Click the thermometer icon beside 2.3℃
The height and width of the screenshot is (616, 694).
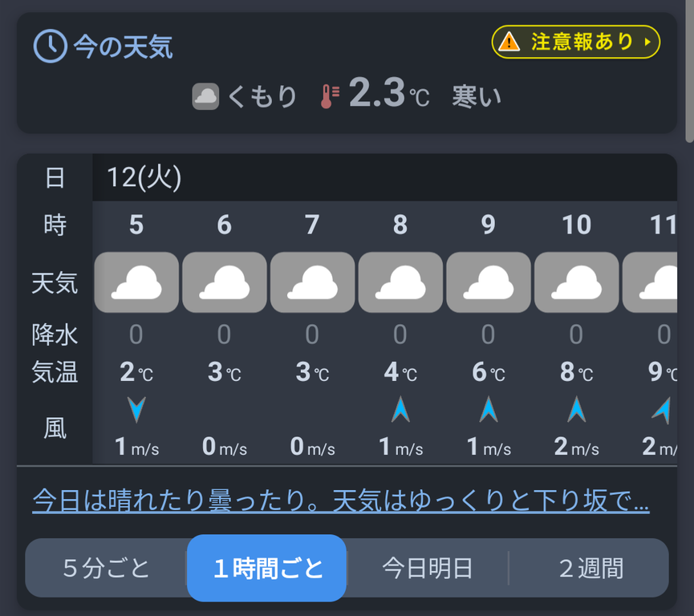point(330,96)
